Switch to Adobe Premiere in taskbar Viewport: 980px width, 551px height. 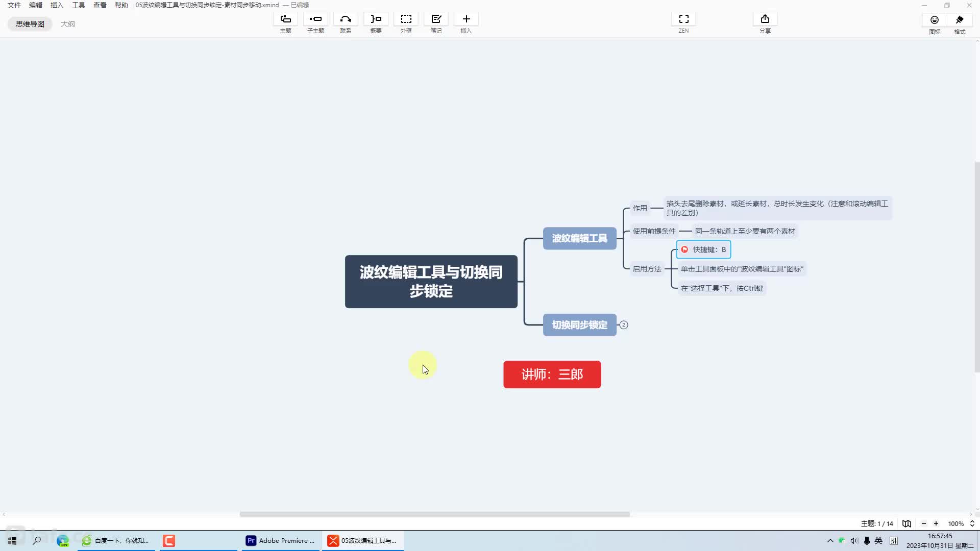point(280,540)
